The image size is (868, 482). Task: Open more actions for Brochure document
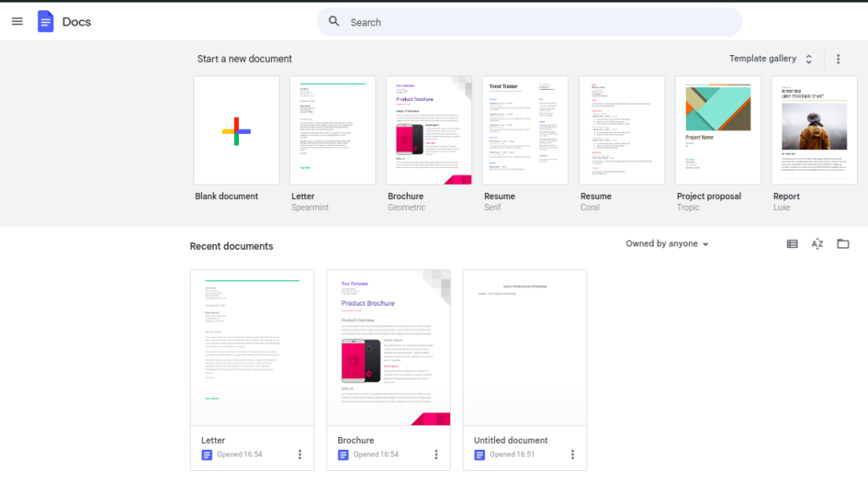click(437, 454)
